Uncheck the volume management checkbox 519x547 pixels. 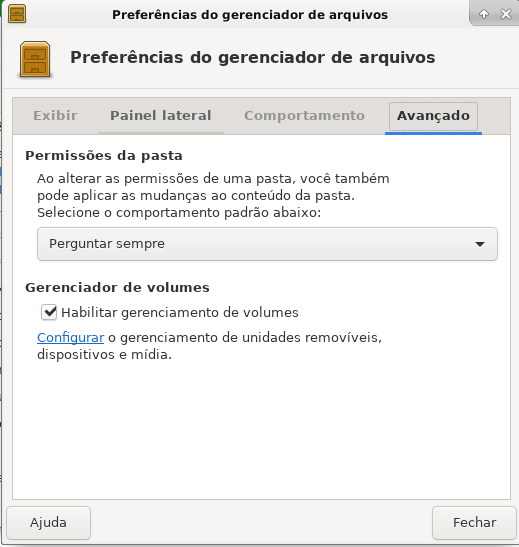(x=49, y=312)
